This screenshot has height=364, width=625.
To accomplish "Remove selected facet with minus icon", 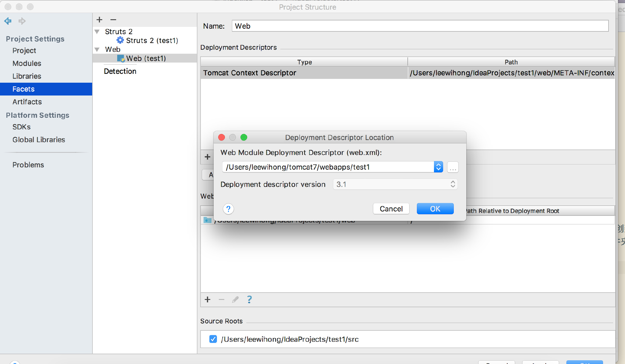I will tap(113, 20).
